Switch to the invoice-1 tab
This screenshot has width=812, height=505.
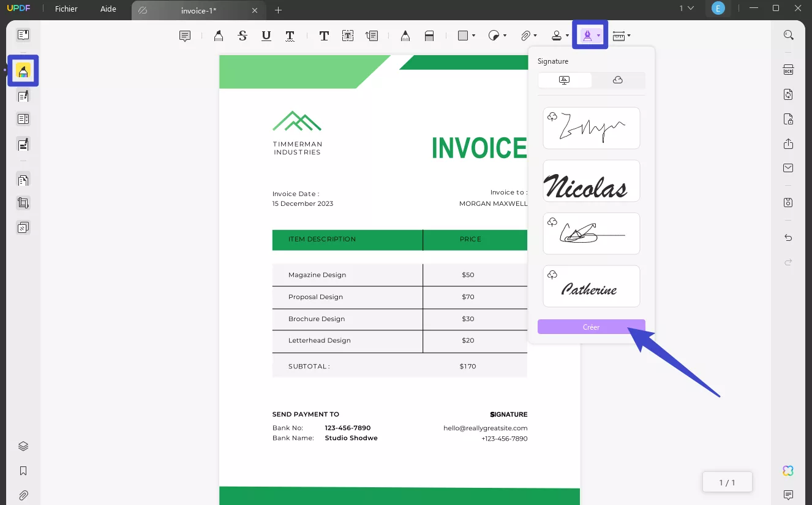[x=197, y=10]
